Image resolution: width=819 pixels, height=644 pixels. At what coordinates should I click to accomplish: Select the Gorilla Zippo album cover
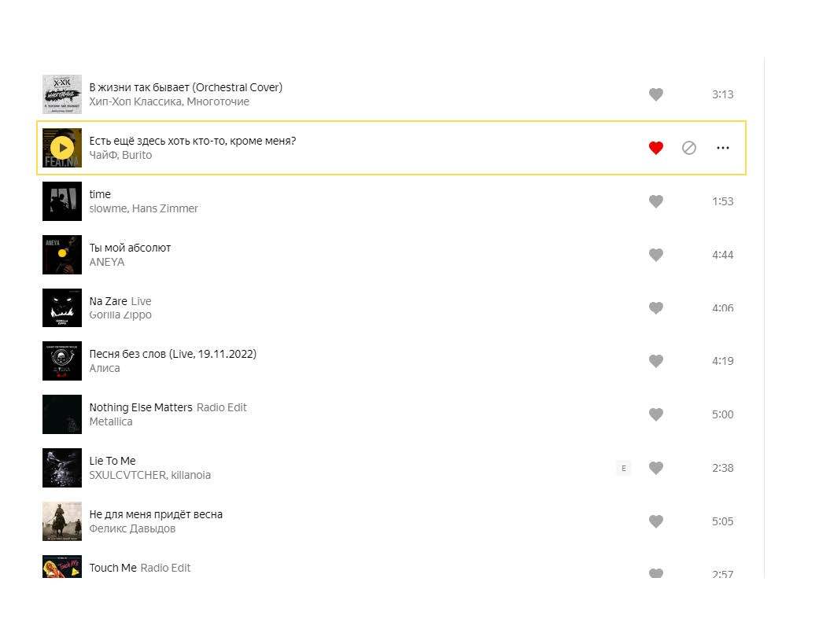pyautogui.click(x=62, y=308)
